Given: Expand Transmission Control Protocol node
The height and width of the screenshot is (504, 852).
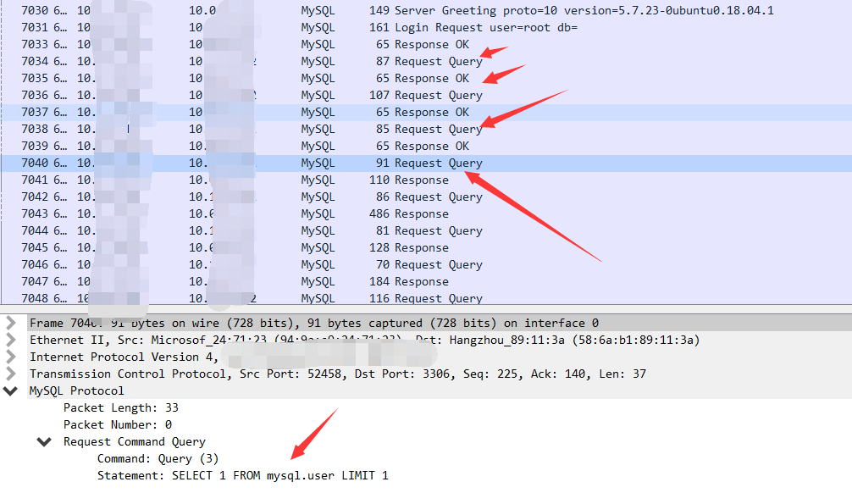Looking at the screenshot, I should point(11,374).
